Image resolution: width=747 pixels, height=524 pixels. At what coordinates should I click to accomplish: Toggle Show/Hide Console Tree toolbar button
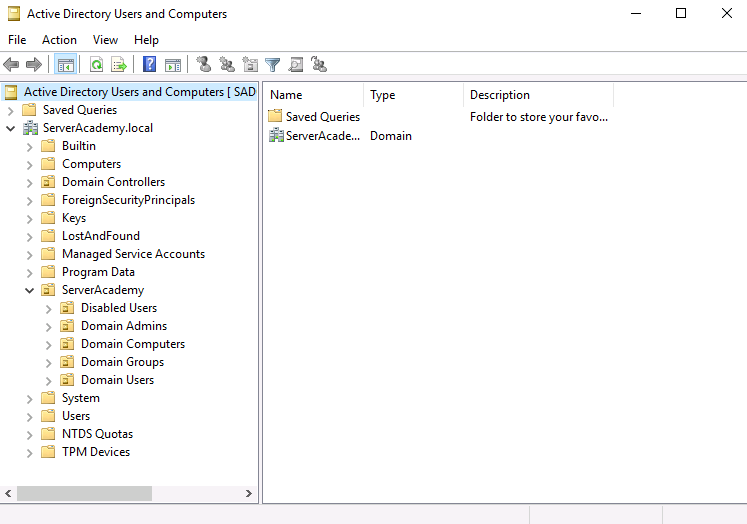[x=66, y=64]
